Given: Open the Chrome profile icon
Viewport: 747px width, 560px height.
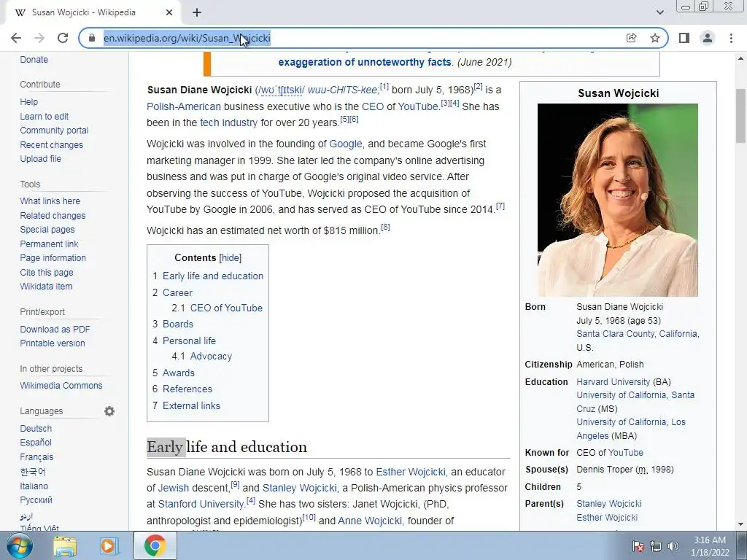Looking at the screenshot, I should pos(708,38).
